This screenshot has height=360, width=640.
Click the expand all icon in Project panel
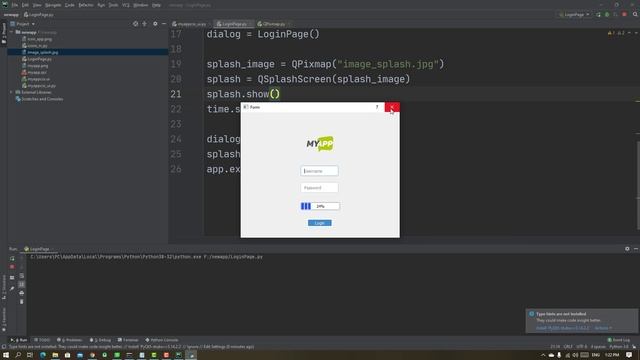click(144, 24)
